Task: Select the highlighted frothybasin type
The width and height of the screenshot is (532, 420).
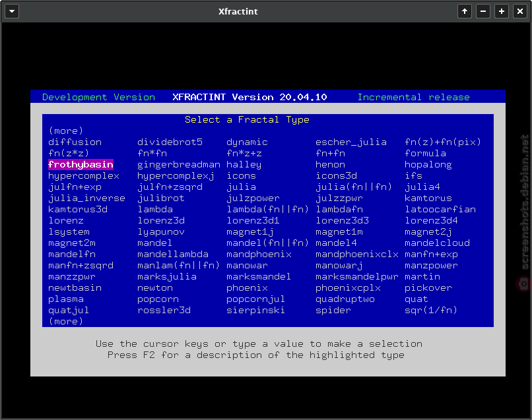Action: coord(81,164)
